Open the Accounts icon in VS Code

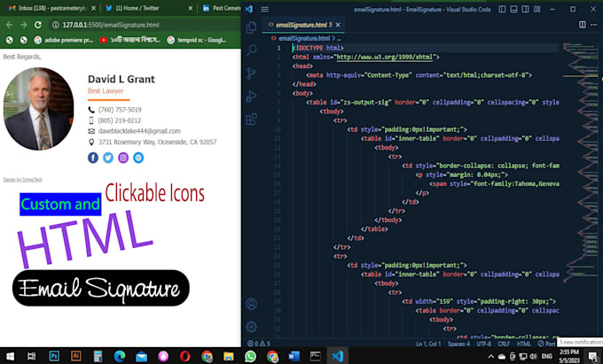click(252, 304)
